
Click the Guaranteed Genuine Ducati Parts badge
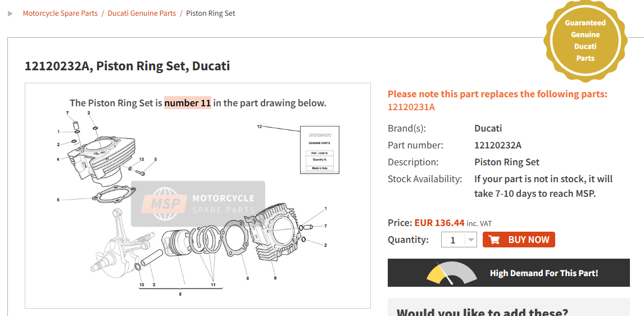pos(585,40)
